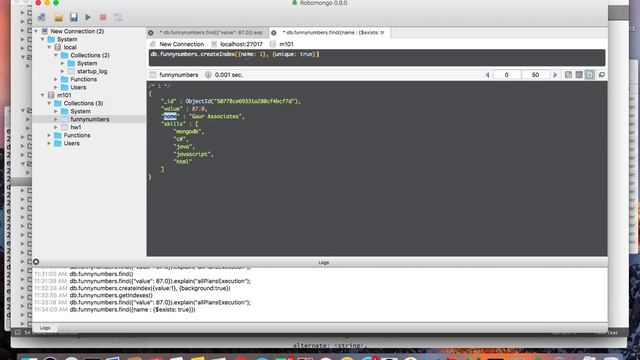This screenshot has width=640, height=360.
Task: Collapse the m101 database node
Action: point(43,95)
